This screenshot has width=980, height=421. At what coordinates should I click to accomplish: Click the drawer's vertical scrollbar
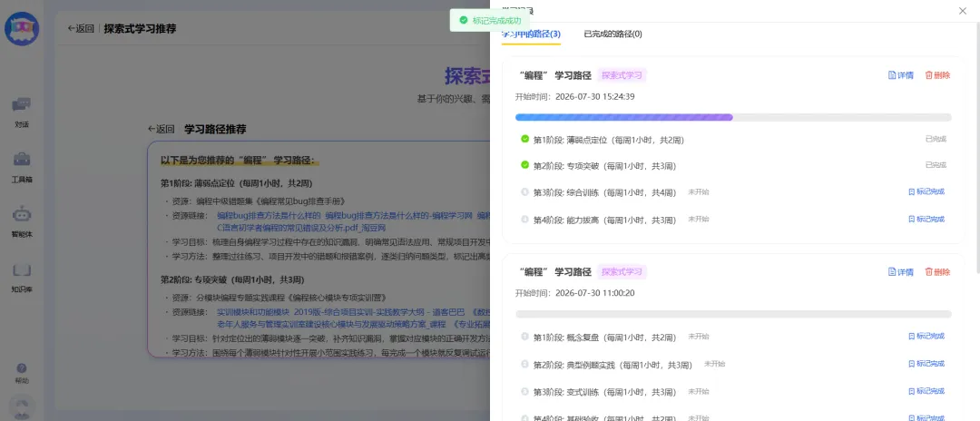pyautogui.click(x=977, y=150)
